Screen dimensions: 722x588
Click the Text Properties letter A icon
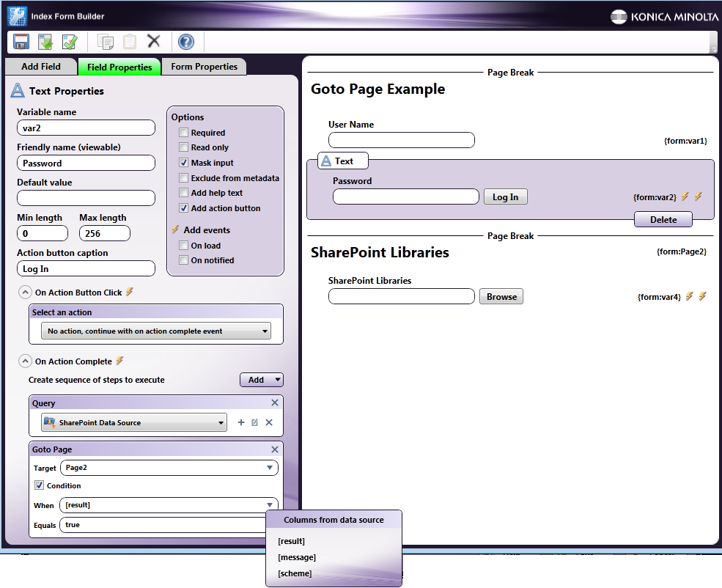click(18, 90)
